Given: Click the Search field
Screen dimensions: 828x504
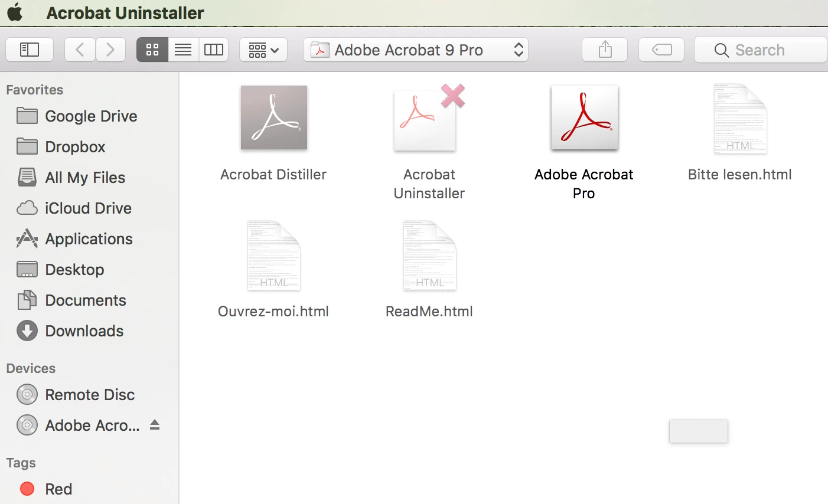Looking at the screenshot, I should coord(761,50).
